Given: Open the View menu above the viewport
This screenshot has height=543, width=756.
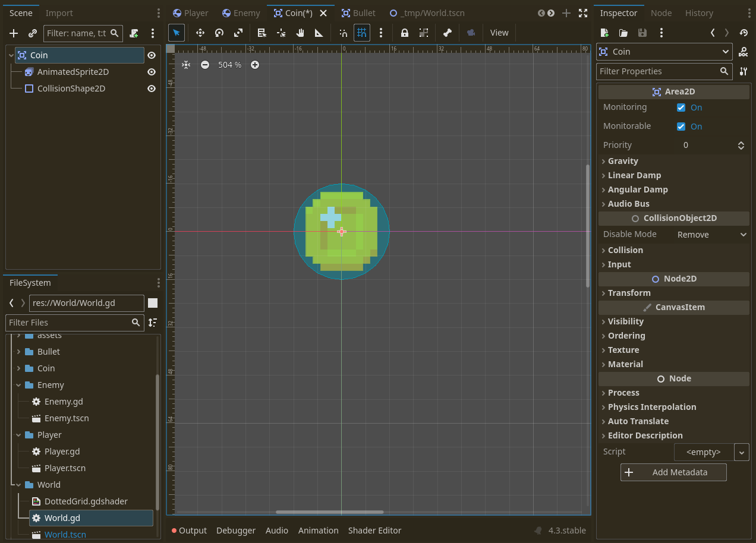Looking at the screenshot, I should tap(499, 33).
